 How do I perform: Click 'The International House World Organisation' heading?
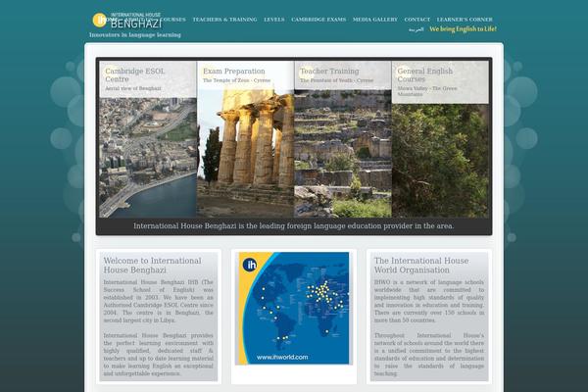point(421,266)
